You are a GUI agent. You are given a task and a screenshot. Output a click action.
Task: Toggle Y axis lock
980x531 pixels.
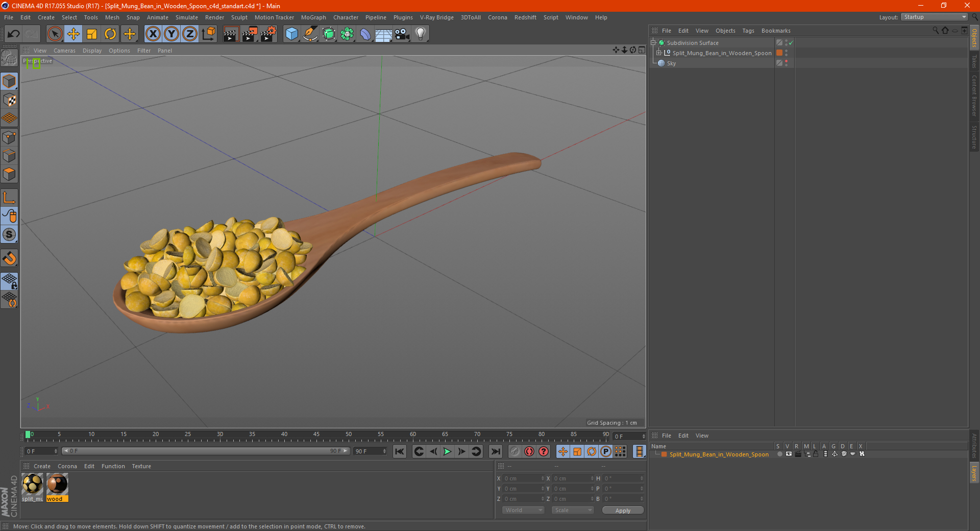pyautogui.click(x=171, y=34)
